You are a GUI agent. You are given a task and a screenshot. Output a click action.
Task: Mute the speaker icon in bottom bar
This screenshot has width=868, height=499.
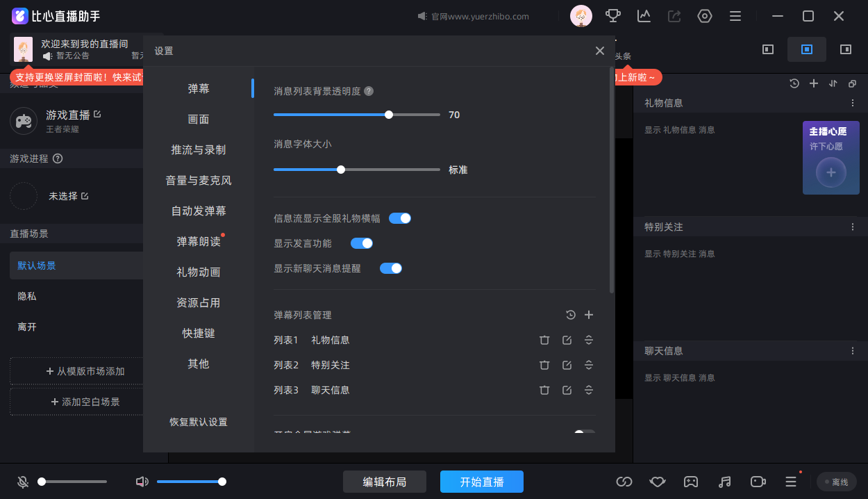tap(142, 482)
